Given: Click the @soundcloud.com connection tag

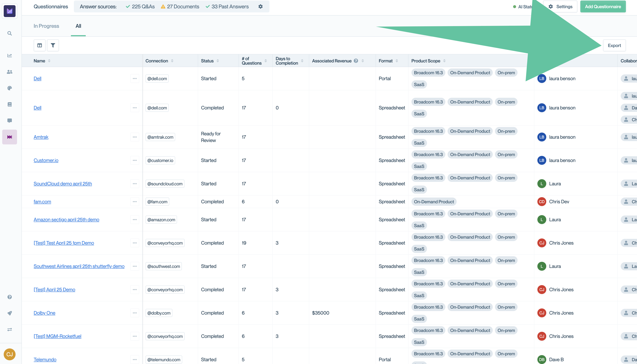Looking at the screenshot, I should 165,183.
